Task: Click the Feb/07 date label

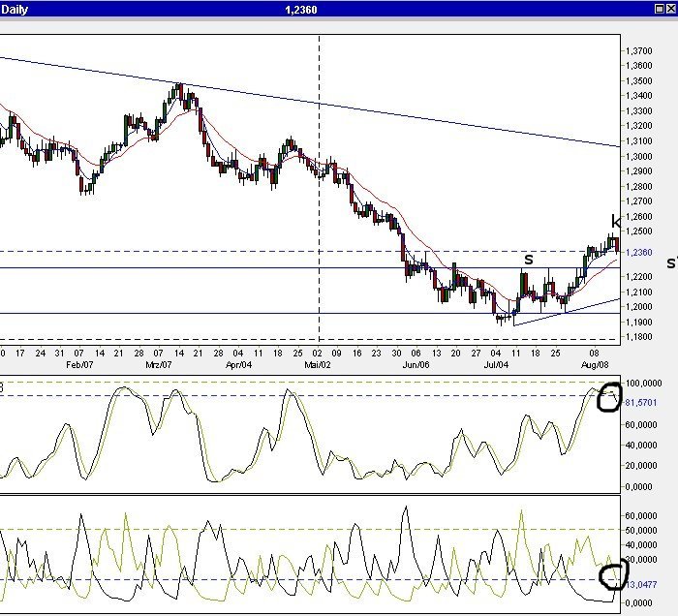Action: tap(79, 365)
